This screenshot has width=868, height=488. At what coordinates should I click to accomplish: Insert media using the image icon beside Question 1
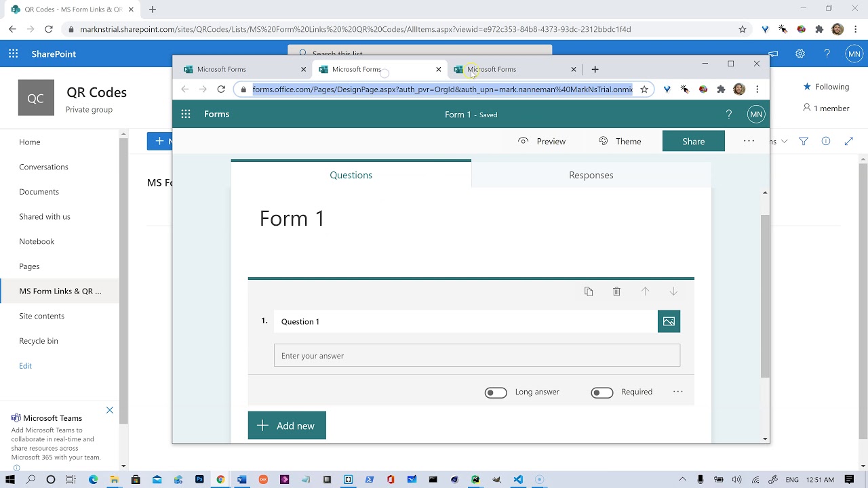[669, 321]
